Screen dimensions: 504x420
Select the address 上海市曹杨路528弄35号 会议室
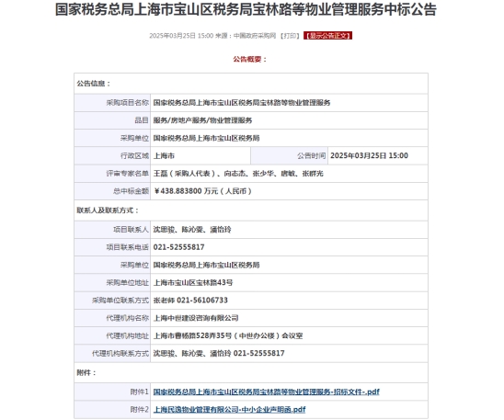pyautogui.click(x=228, y=335)
